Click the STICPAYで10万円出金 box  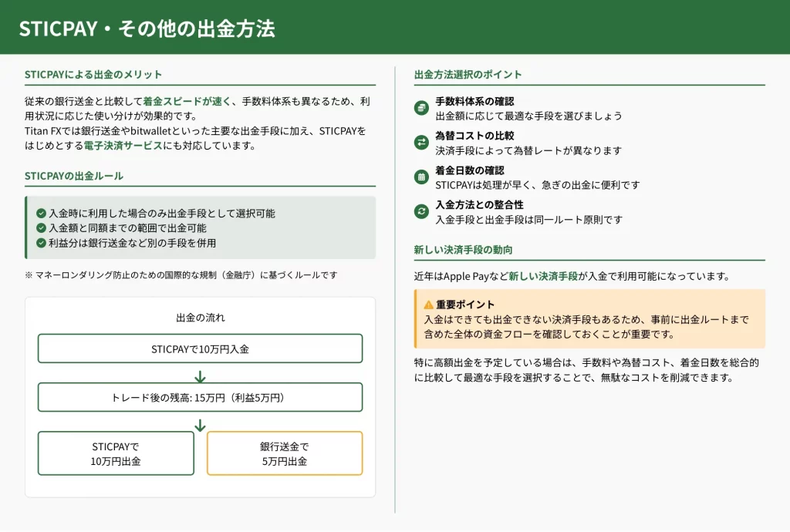pos(116,453)
